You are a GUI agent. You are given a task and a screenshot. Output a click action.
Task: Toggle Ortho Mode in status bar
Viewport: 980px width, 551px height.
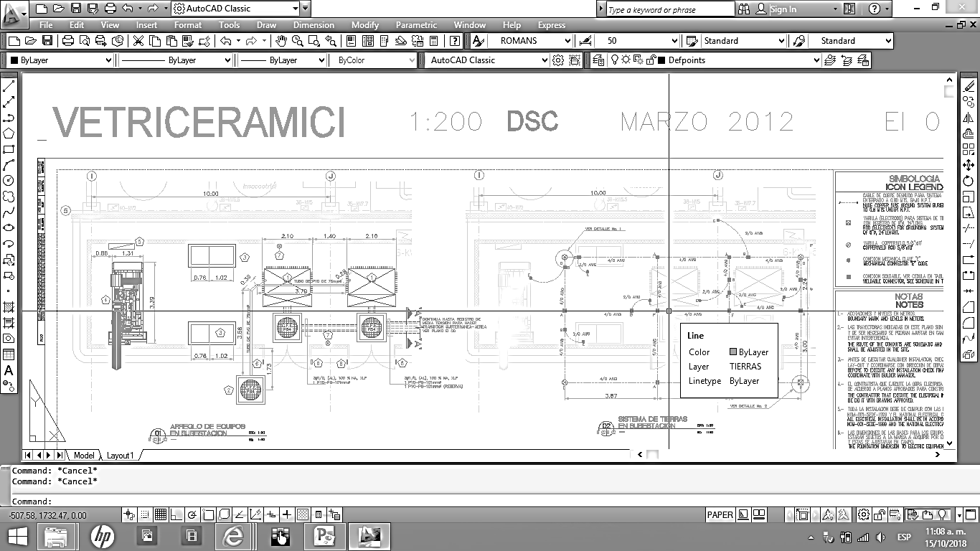[176, 514]
